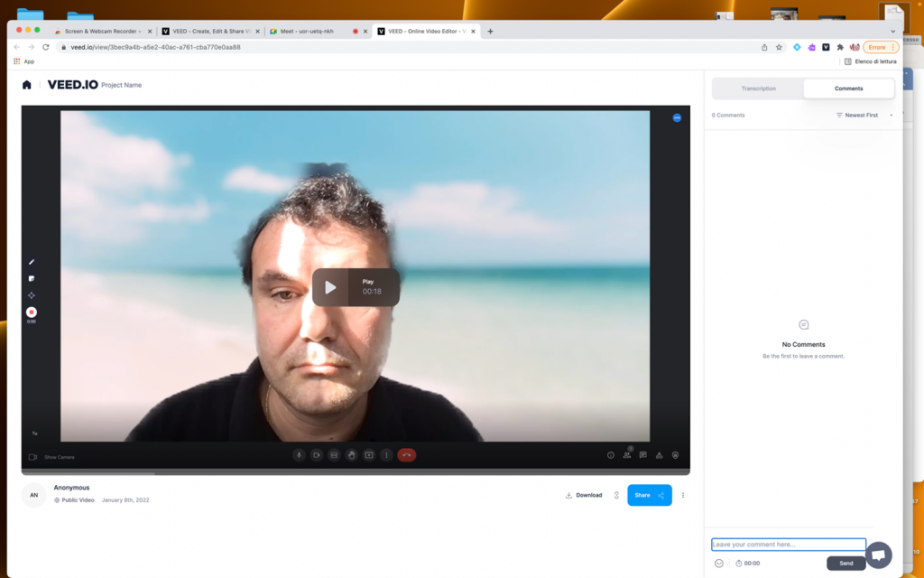The height and width of the screenshot is (578, 924).
Task: Play the video
Action: coord(356,287)
